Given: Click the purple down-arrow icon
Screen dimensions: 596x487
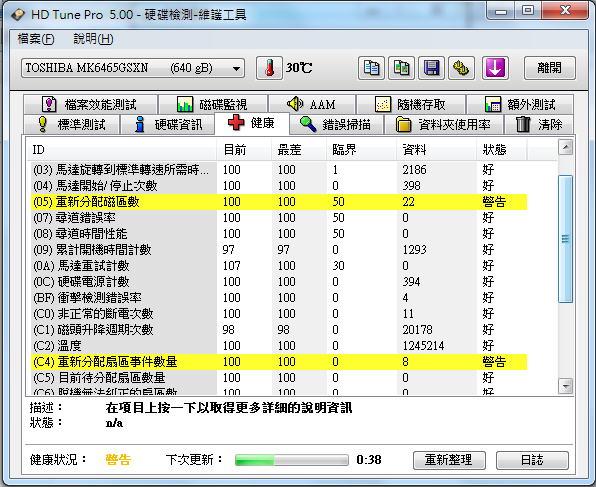Looking at the screenshot, I should pyautogui.click(x=495, y=68).
